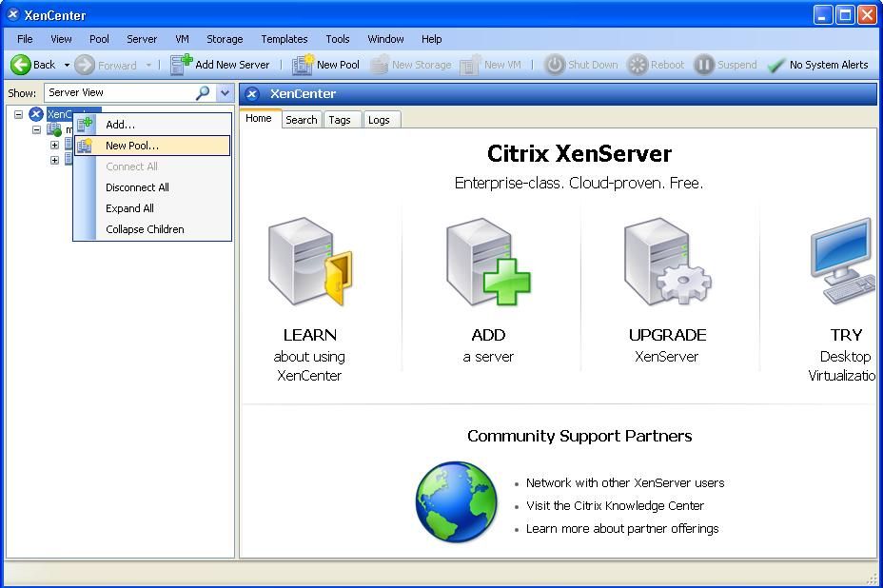Click the New Storage toolbar icon
883x588 pixels.
(x=379, y=64)
